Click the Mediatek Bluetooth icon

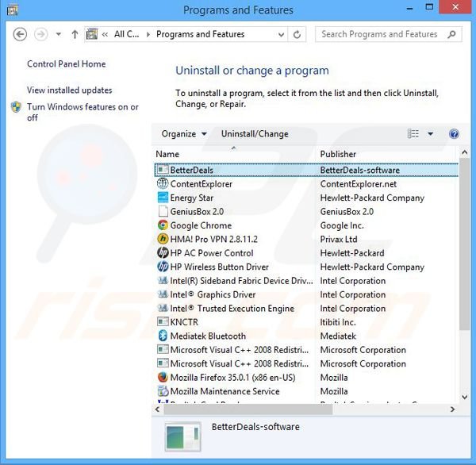(x=163, y=336)
